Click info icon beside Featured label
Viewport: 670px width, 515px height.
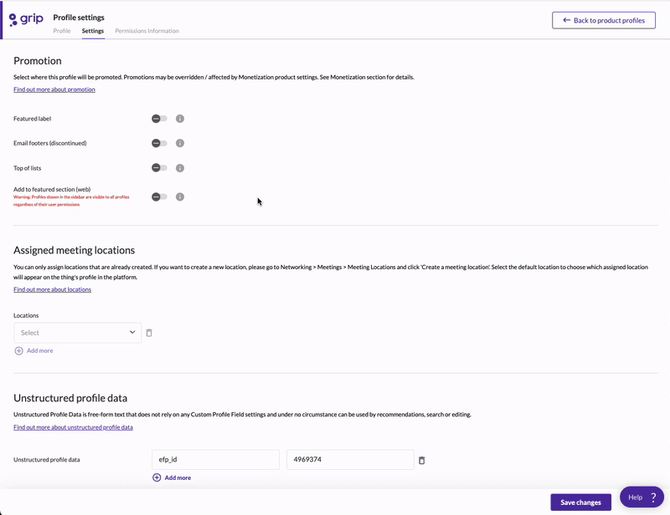click(x=180, y=118)
